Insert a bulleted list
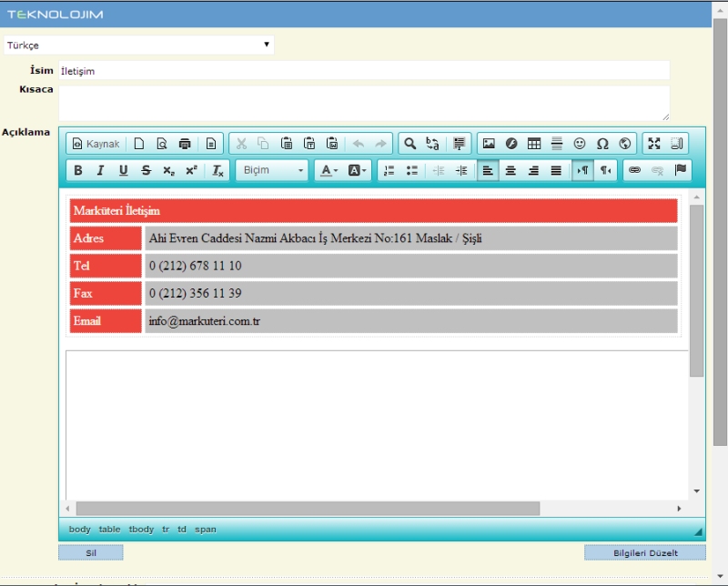The width and height of the screenshot is (728, 586). pyautogui.click(x=412, y=170)
